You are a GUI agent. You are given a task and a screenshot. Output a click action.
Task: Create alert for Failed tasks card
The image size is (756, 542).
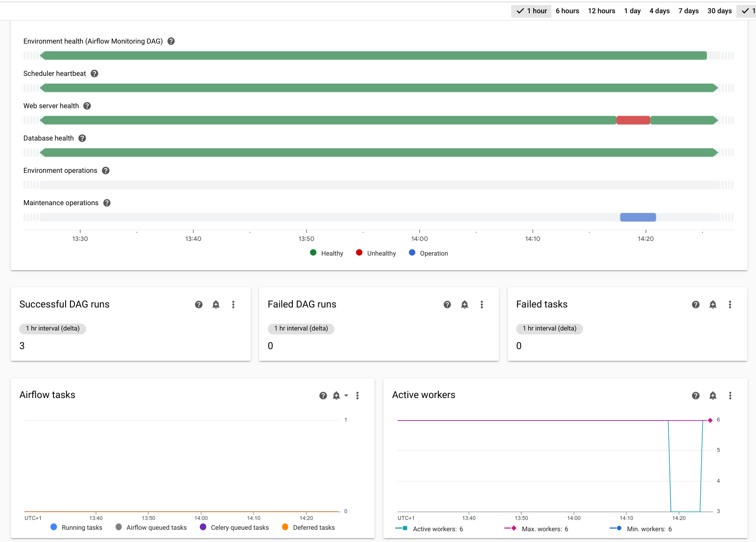click(713, 305)
